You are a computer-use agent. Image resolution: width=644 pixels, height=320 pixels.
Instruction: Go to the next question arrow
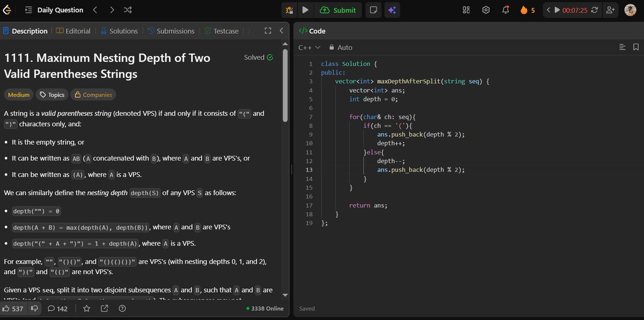click(112, 10)
